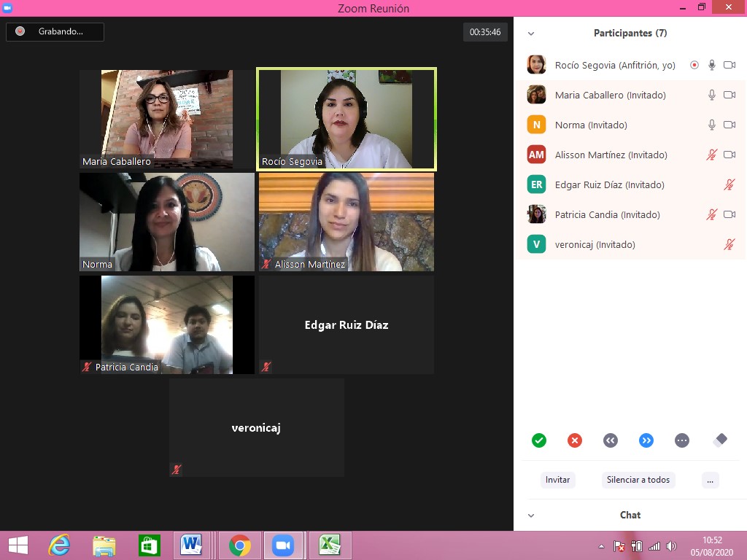
Task: Click Maria Caballero's avatar in participants list
Action: click(x=536, y=95)
